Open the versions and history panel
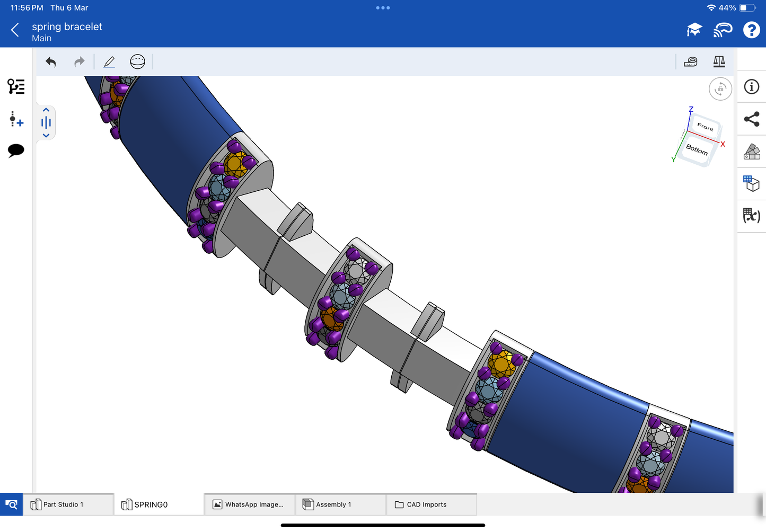 pyautogui.click(x=16, y=86)
